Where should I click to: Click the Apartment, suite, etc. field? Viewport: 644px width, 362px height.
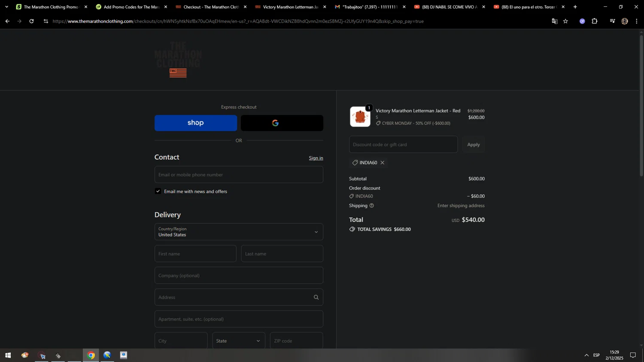[239, 319]
